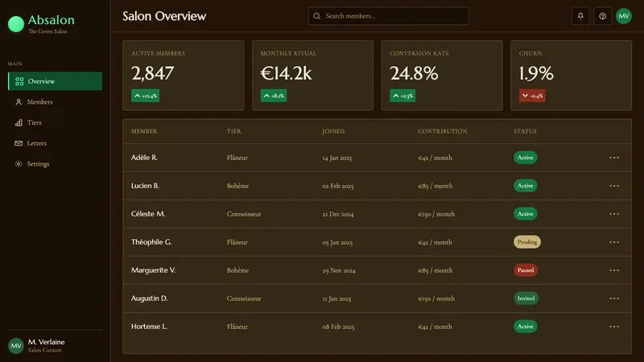644x362 pixels.
Task: Open the Tiers section
Action: coord(55,122)
